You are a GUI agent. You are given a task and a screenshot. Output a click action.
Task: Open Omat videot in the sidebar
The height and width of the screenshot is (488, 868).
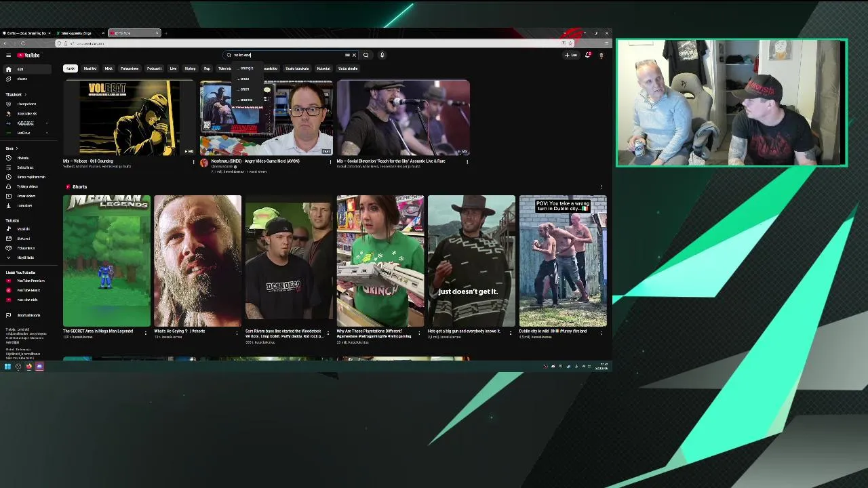click(x=27, y=196)
